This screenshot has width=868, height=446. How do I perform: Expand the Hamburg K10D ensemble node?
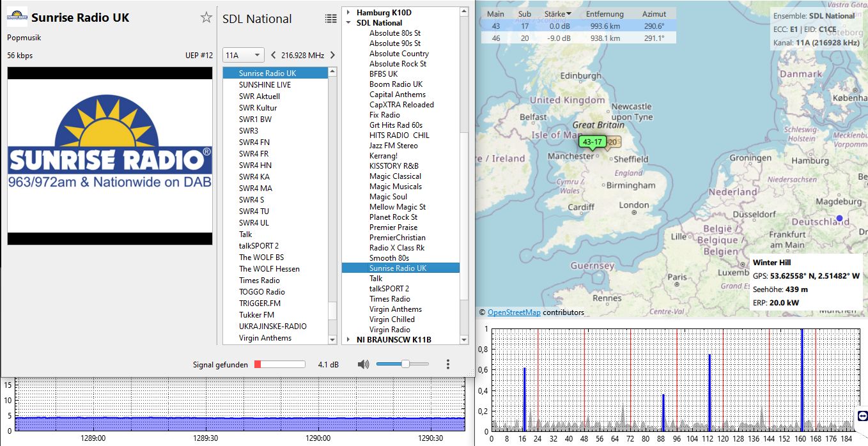(x=348, y=13)
